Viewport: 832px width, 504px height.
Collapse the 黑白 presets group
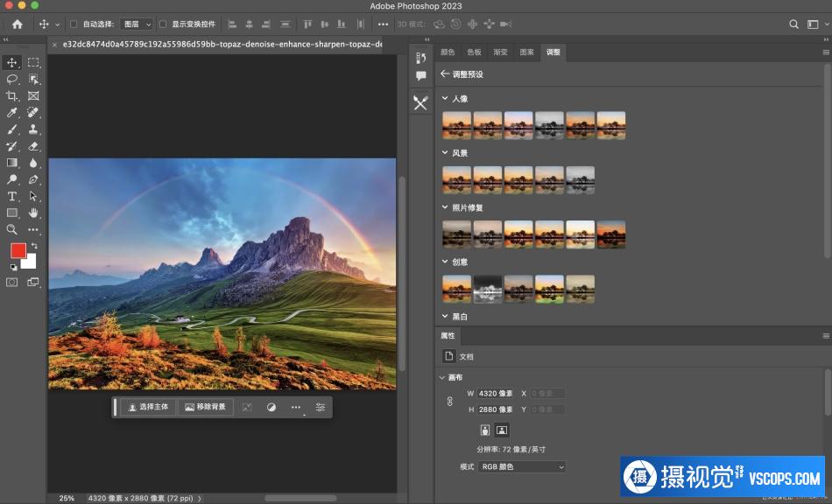point(445,316)
